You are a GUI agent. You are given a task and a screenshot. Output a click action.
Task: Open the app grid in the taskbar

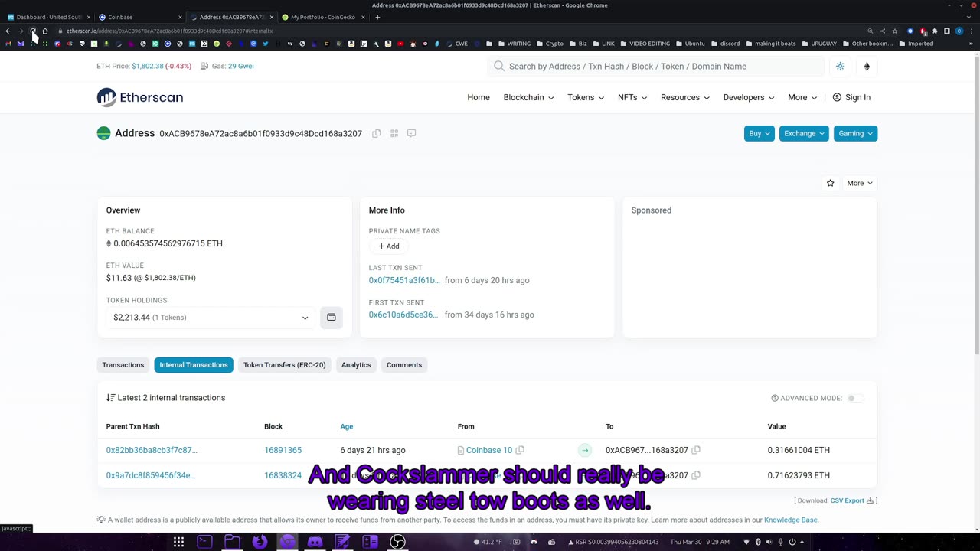[178, 542]
